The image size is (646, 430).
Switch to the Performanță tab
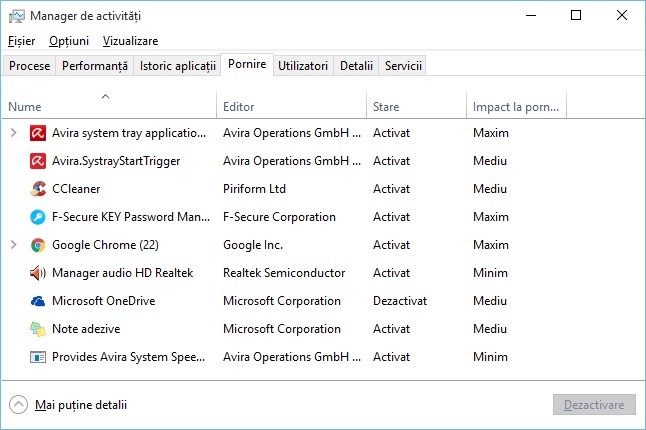tap(95, 66)
